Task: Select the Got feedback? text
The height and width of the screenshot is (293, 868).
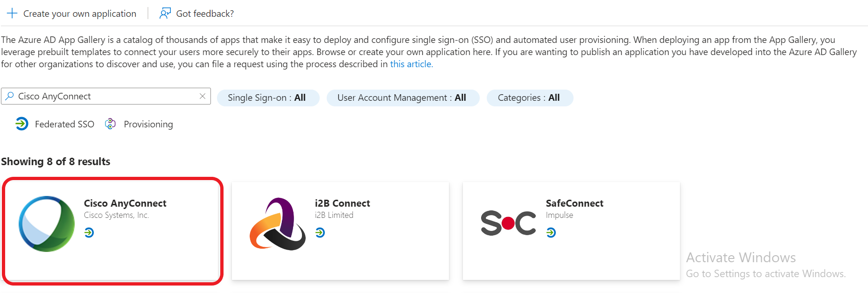Action: click(x=205, y=14)
